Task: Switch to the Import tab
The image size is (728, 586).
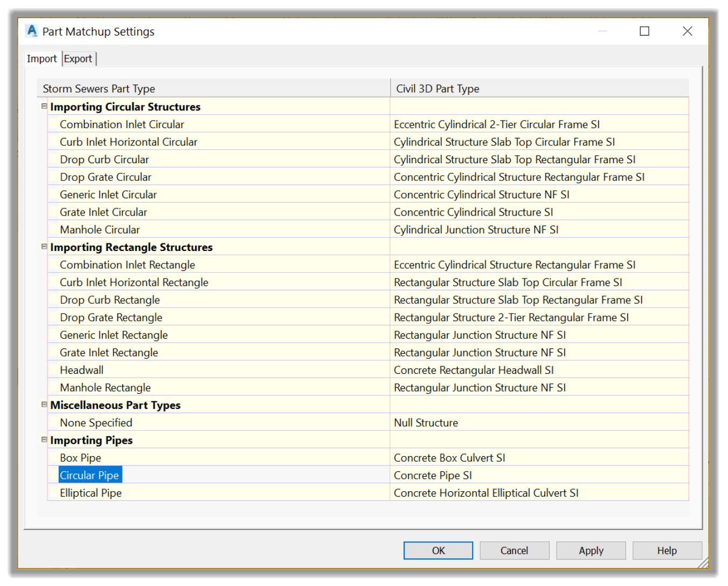Action: coord(42,59)
